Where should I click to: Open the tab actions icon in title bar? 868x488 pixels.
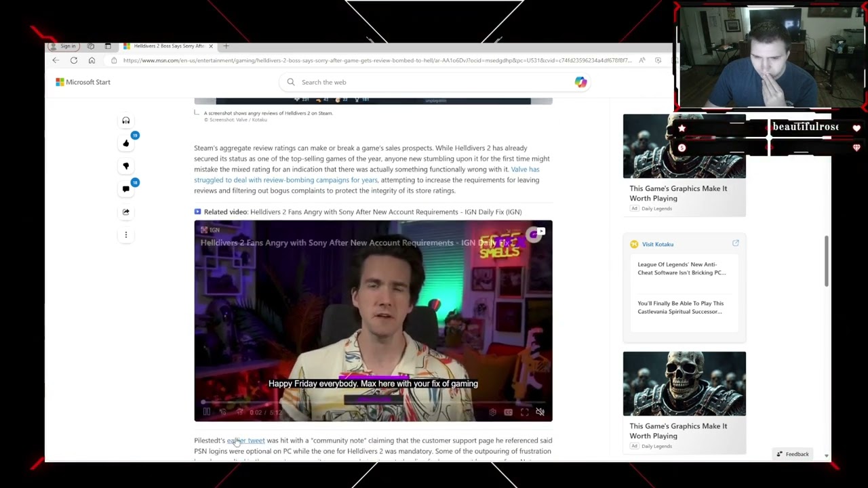(108, 46)
